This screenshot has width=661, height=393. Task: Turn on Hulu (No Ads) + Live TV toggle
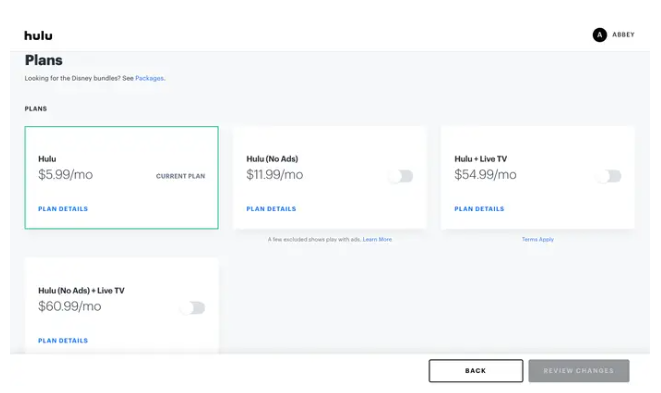(193, 308)
